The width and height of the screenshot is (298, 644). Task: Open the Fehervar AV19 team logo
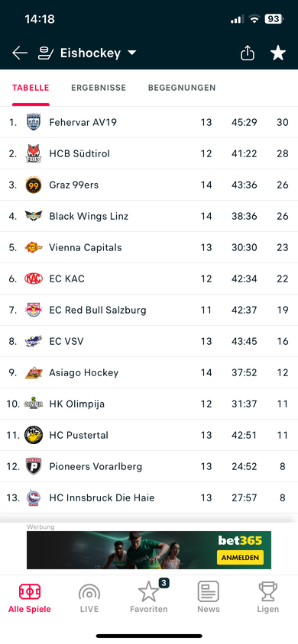coord(34,122)
